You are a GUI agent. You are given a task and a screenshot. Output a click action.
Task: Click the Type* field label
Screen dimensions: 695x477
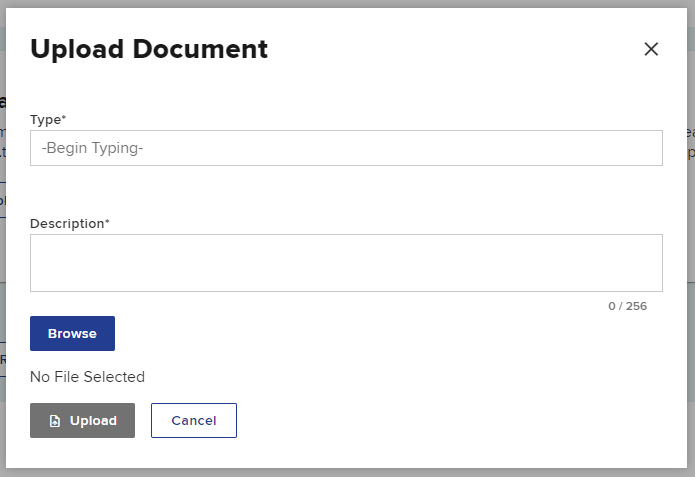[47, 119]
